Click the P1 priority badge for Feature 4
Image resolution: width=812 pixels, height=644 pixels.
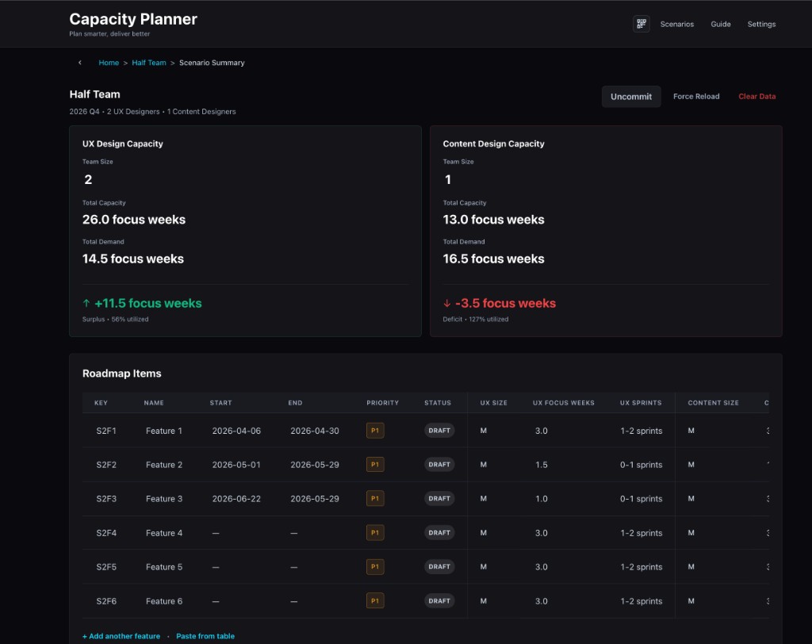(375, 533)
